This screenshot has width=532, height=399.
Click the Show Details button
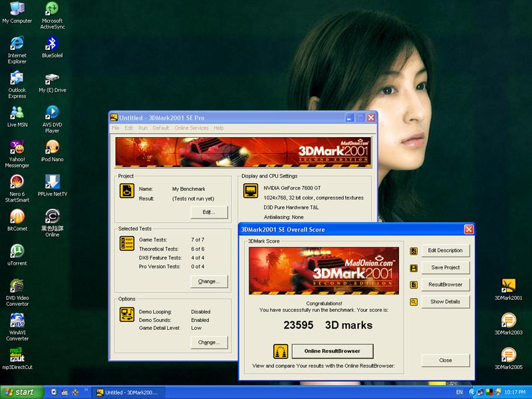(446, 301)
